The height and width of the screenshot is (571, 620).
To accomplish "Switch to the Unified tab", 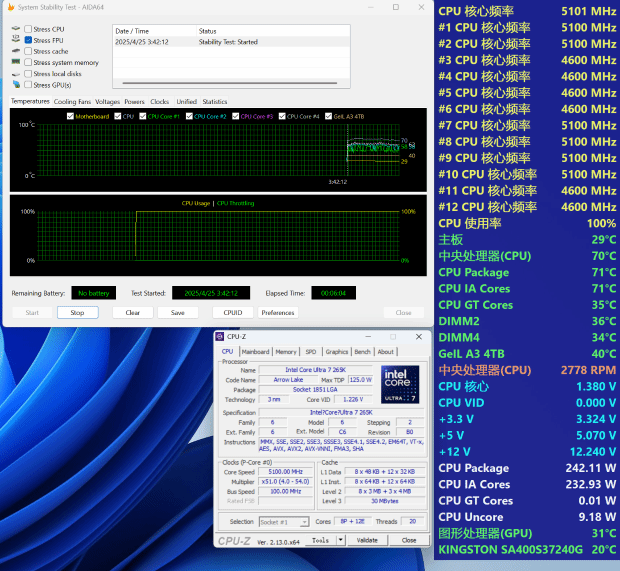I will 187,102.
